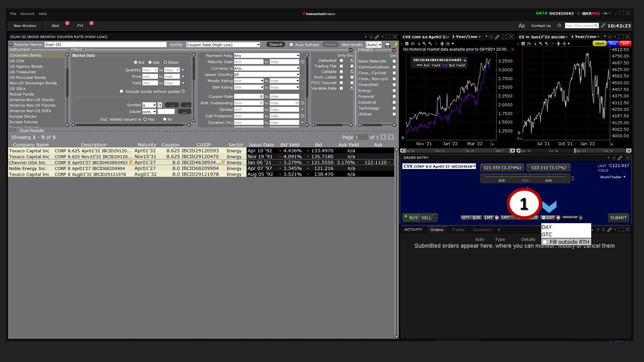Click the Aa font size icon
Viewport: 644px width, 362px height.
[522, 26]
